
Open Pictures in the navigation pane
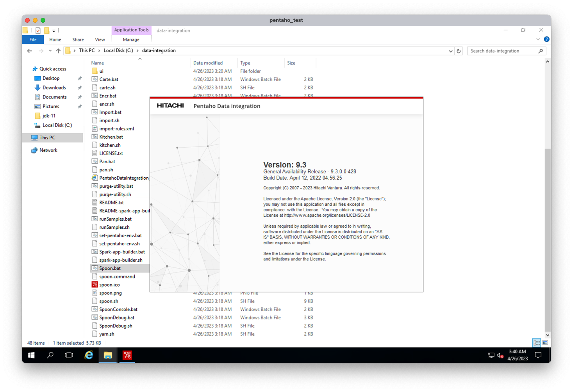[51, 106]
